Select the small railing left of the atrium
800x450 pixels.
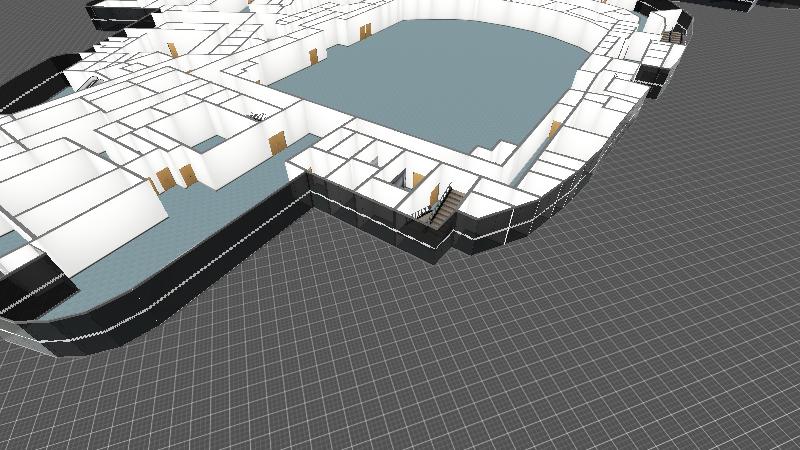coord(257,117)
